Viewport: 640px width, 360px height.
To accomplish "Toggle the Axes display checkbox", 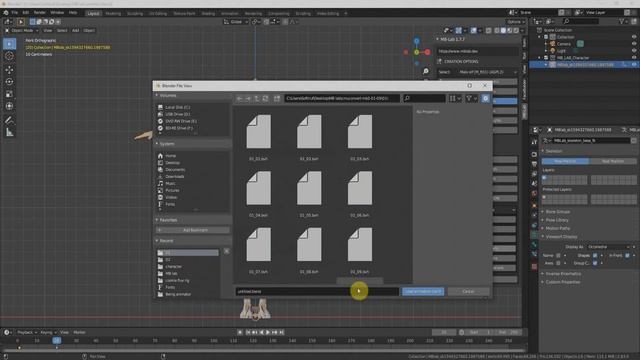I will coord(558,263).
